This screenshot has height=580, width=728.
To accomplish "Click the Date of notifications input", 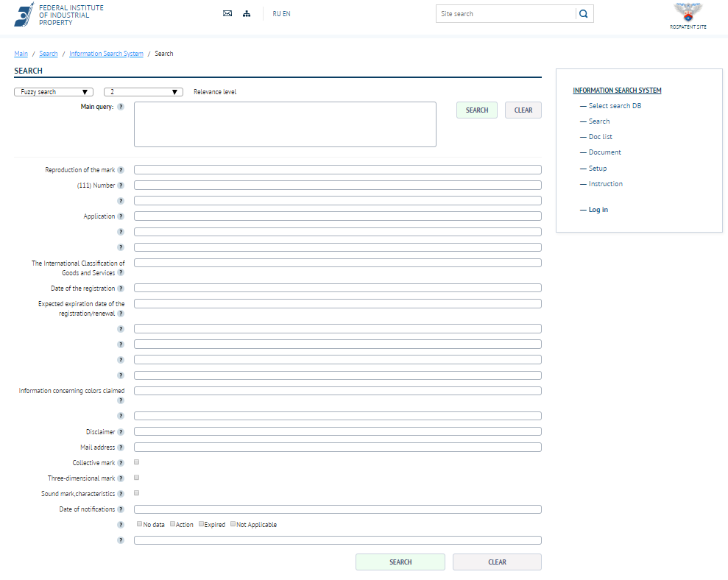I will (338, 509).
